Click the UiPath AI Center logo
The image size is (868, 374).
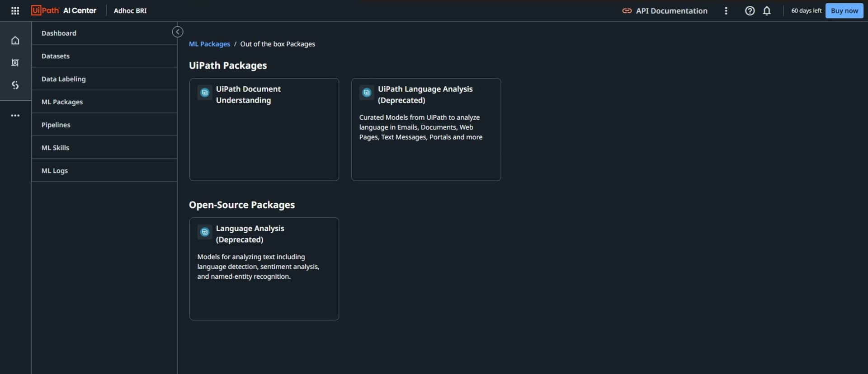point(64,11)
